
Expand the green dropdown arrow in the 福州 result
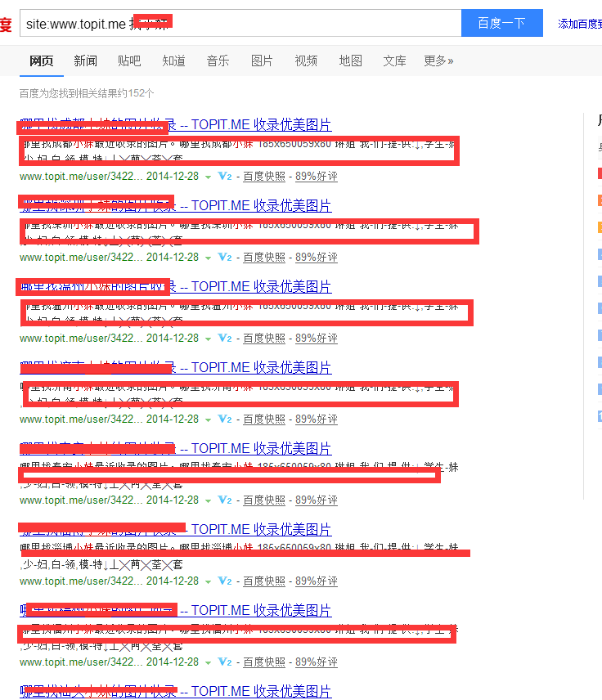click(x=208, y=662)
